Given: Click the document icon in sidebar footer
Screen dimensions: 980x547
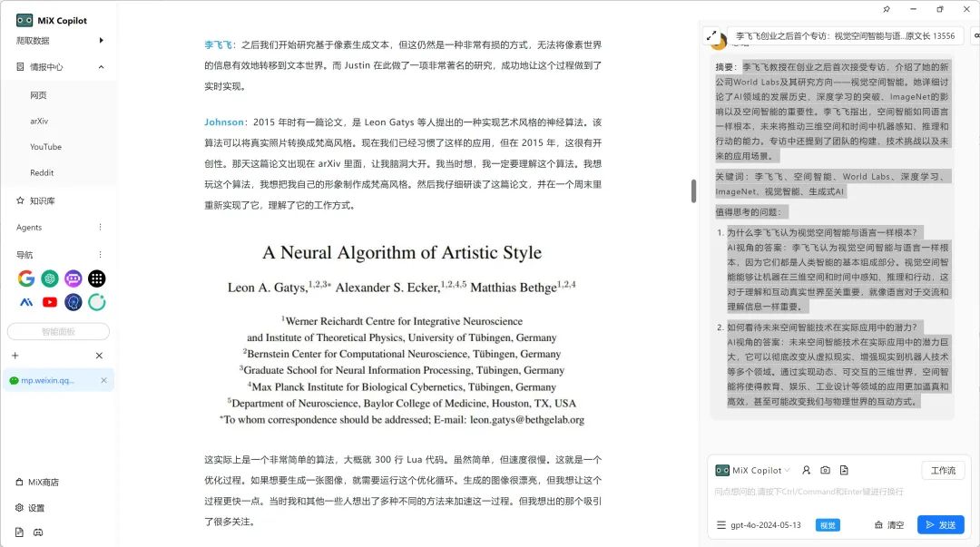Looking at the screenshot, I should [19, 532].
